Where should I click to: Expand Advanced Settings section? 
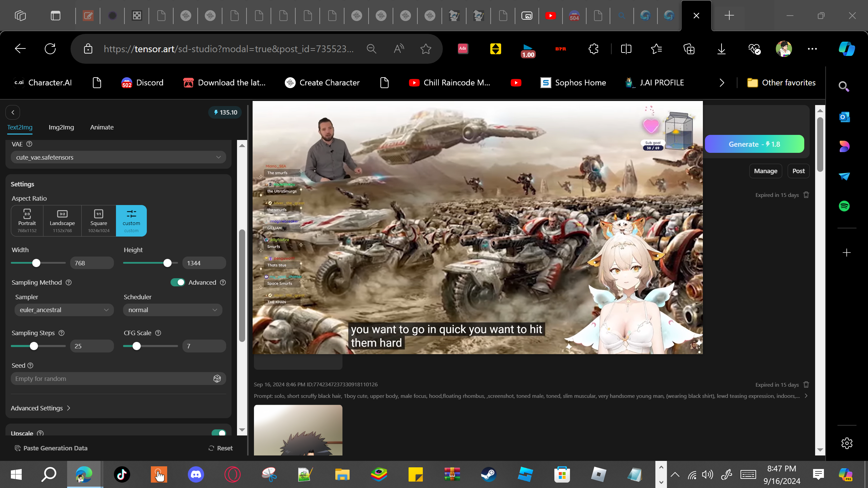(x=41, y=408)
